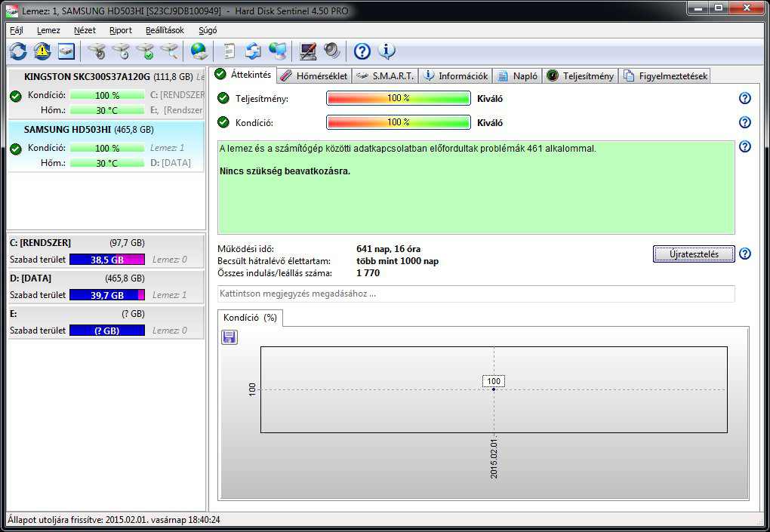Select the C: [RENDSZER] partition
This screenshot has width=770, height=532.
(x=106, y=251)
